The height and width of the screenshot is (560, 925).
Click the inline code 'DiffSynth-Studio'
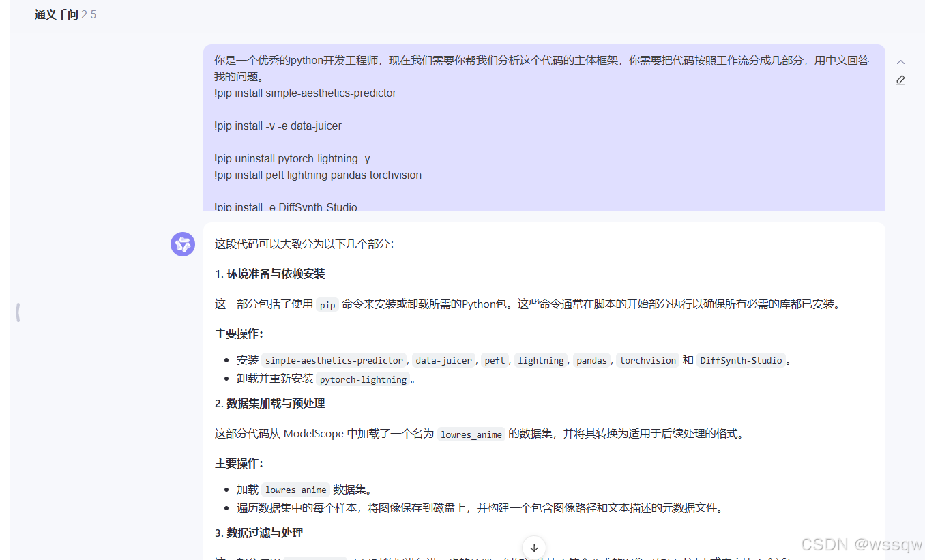pos(742,360)
